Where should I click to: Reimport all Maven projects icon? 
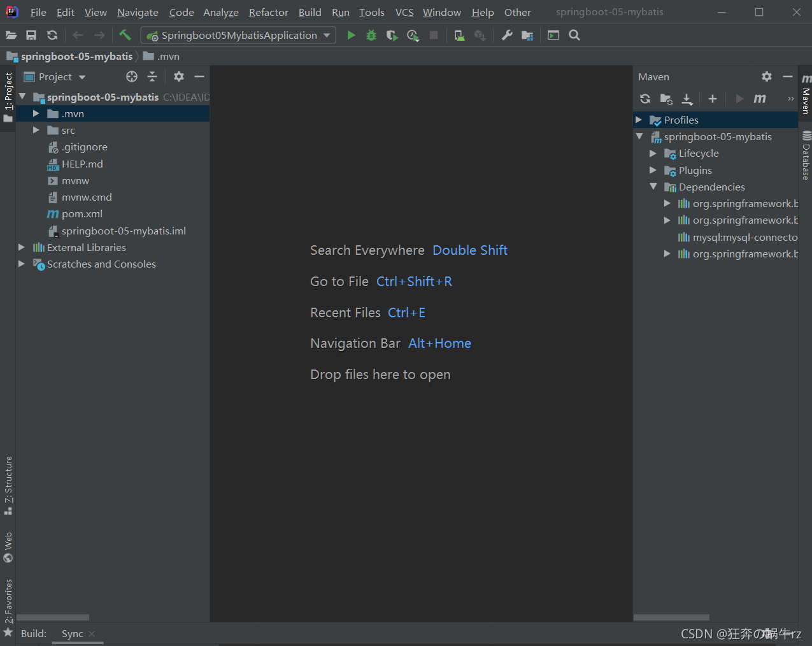645,99
